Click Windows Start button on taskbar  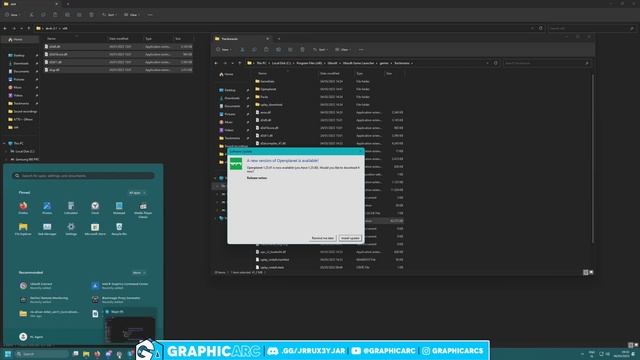coord(8,354)
